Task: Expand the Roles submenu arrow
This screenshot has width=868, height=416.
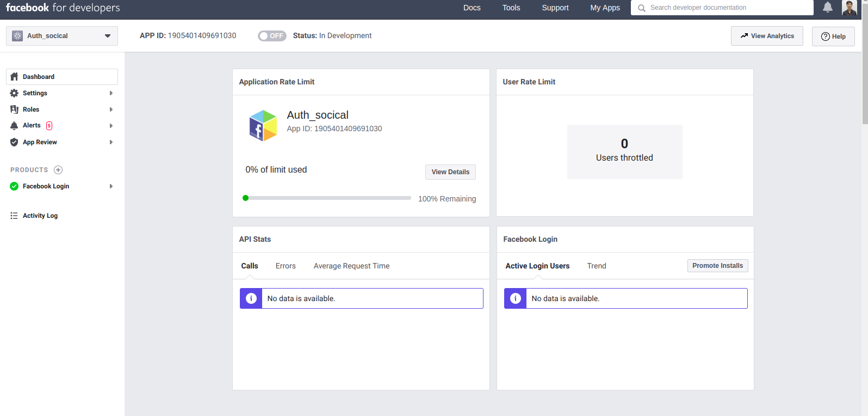Action: pyautogui.click(x=111, y=109)
